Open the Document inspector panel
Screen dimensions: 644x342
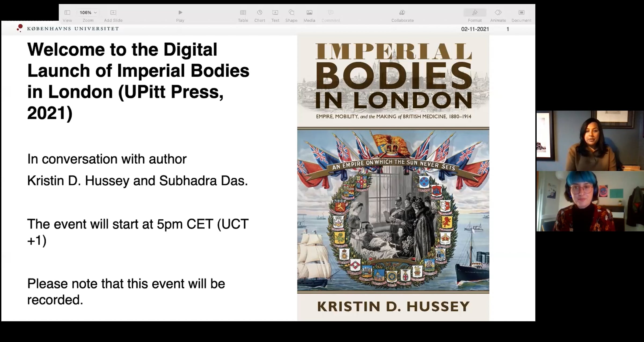point(521,13)
